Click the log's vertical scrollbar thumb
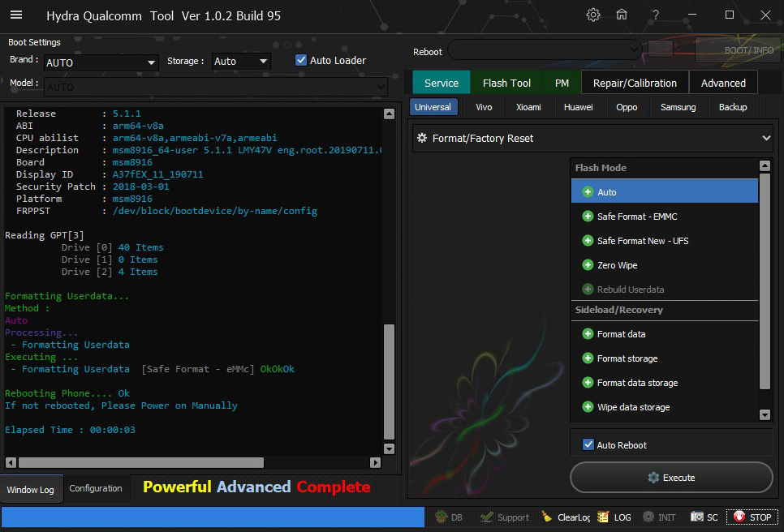This screenshot has height=532, width=784. click(389, 382)
